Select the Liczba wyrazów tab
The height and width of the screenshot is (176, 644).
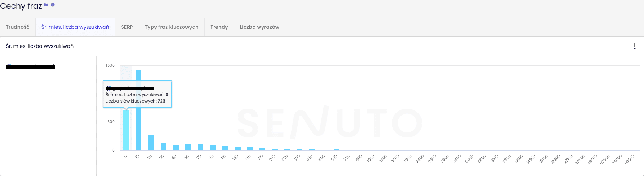[x=259, y=27]
